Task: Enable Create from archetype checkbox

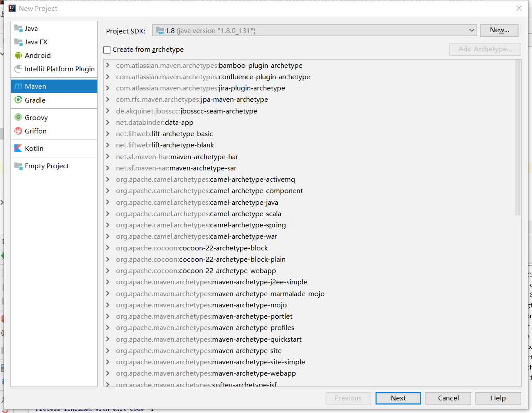Action: click(107, 50)
